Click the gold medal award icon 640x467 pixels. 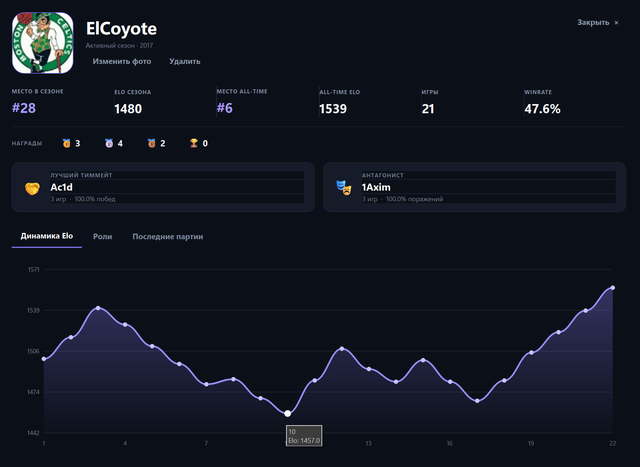[67, 143]
